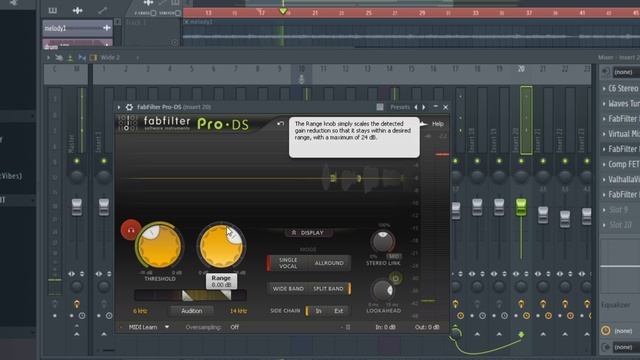Set side chain to Ext
This screenshot has width=640, height=360.
338,311
